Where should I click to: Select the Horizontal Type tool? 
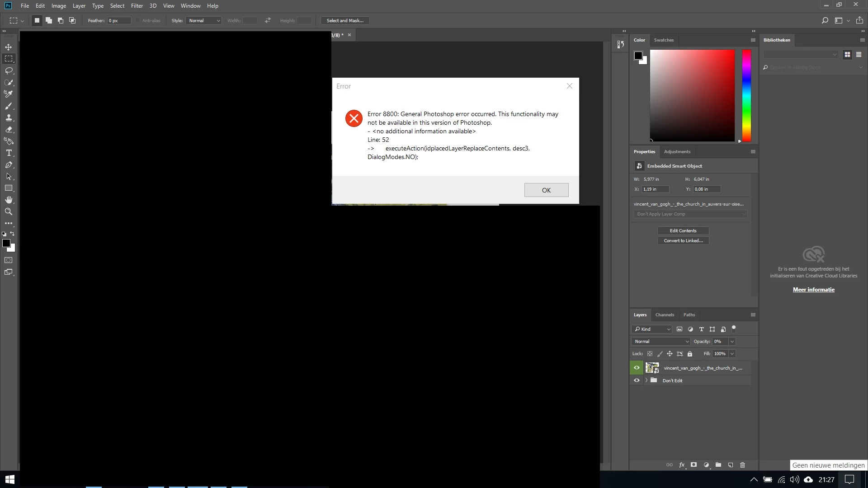[9, 153]
